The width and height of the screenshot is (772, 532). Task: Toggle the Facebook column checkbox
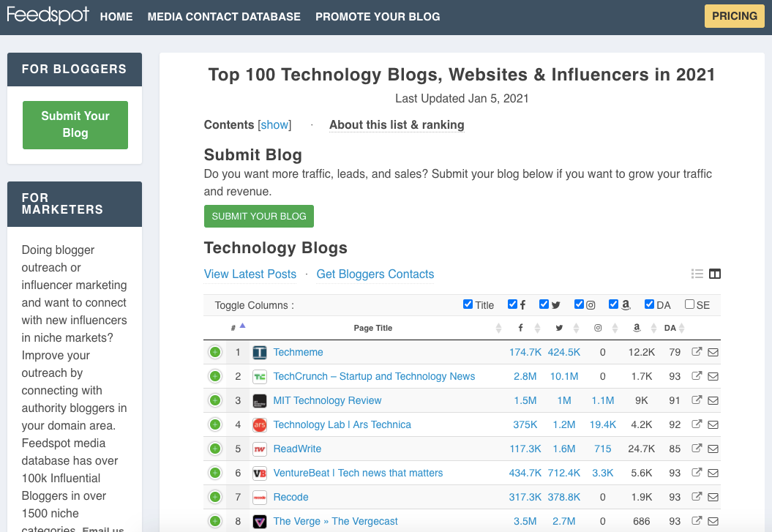coord(512,304)
